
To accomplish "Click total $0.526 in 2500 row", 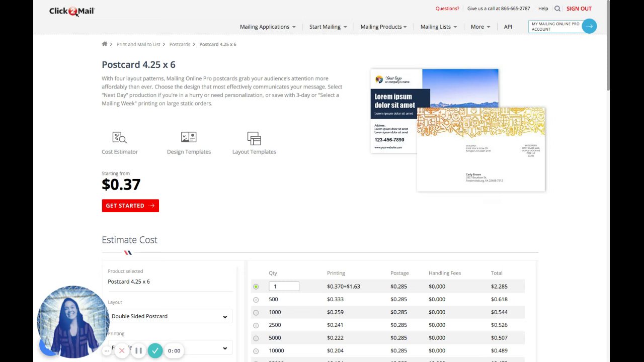I will tap(499, 325).
